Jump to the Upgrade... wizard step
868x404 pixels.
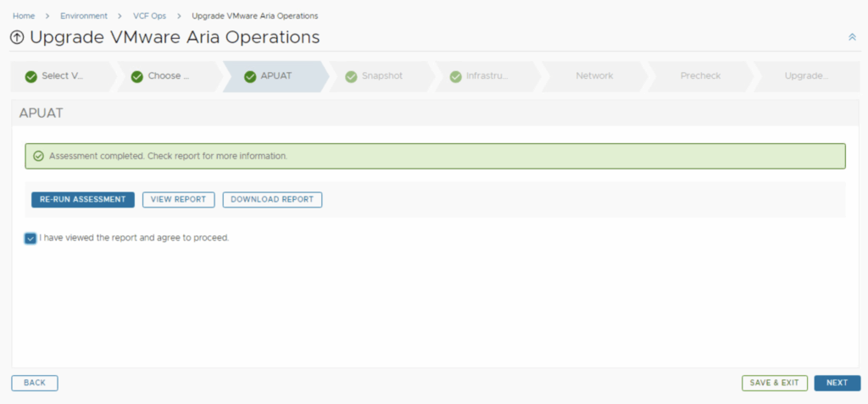click(806, 76)
